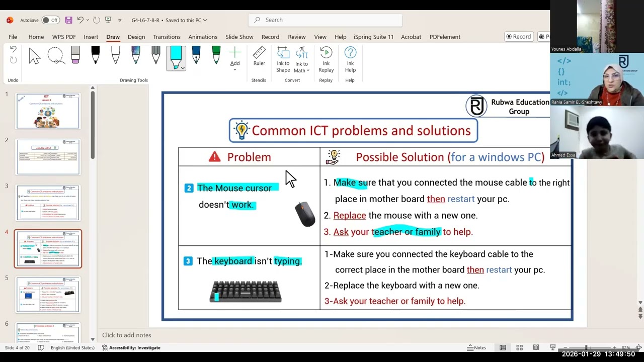Image resolution: width=644 pixels, height=362 pixels.
Task: Select the black pen
Action: (x=96, y=55)
